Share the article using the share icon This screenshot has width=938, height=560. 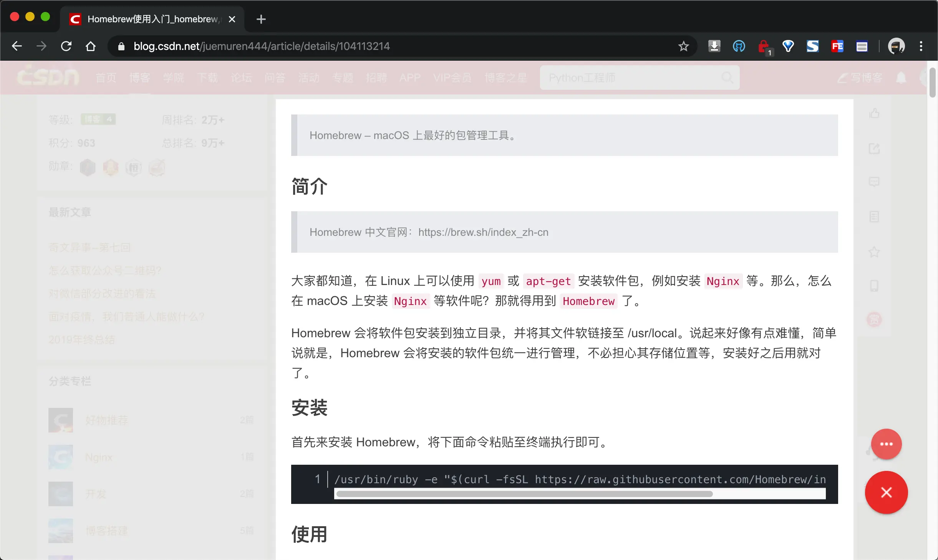[x=875, y=149]
